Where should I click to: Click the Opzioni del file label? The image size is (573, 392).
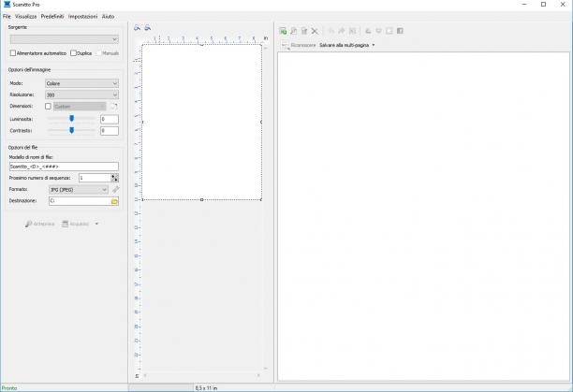[22, 148]
